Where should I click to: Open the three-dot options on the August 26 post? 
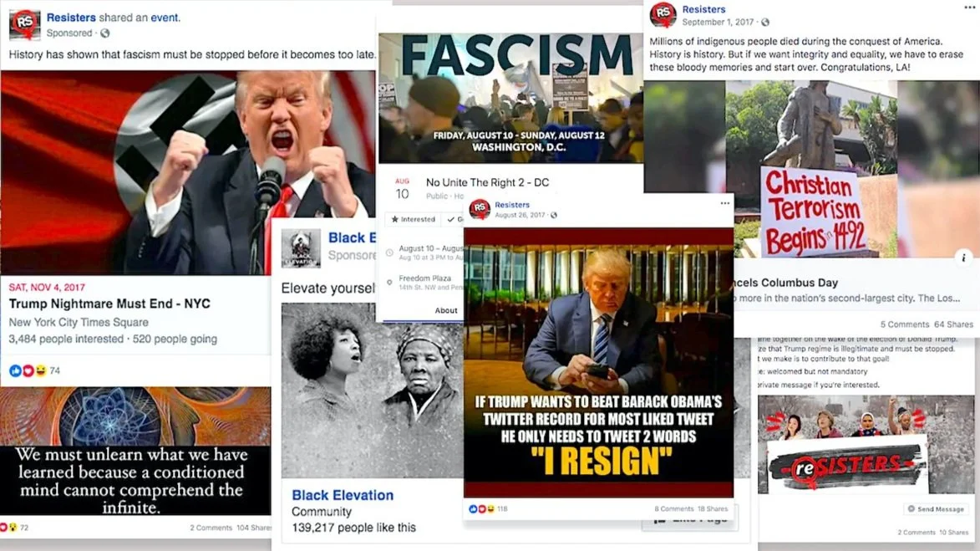click(x=724, y=203)
